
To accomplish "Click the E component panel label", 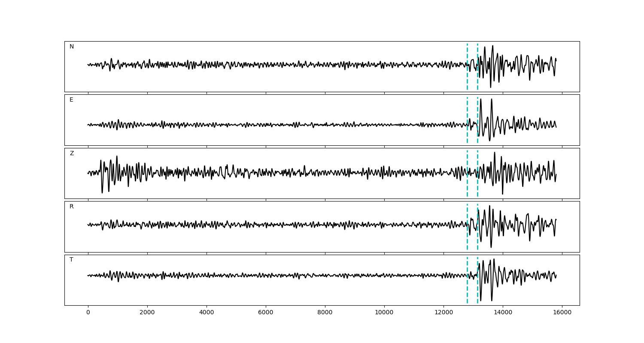I will [x=71, y=100].
